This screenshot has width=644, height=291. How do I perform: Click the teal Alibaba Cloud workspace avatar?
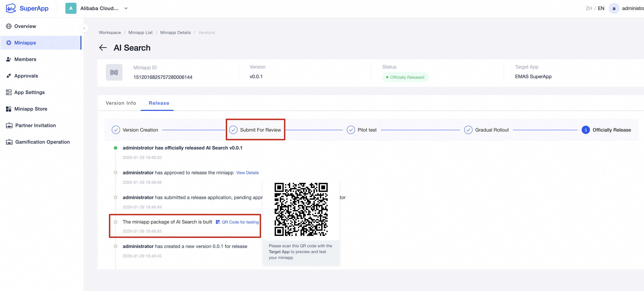click(71, 8)
